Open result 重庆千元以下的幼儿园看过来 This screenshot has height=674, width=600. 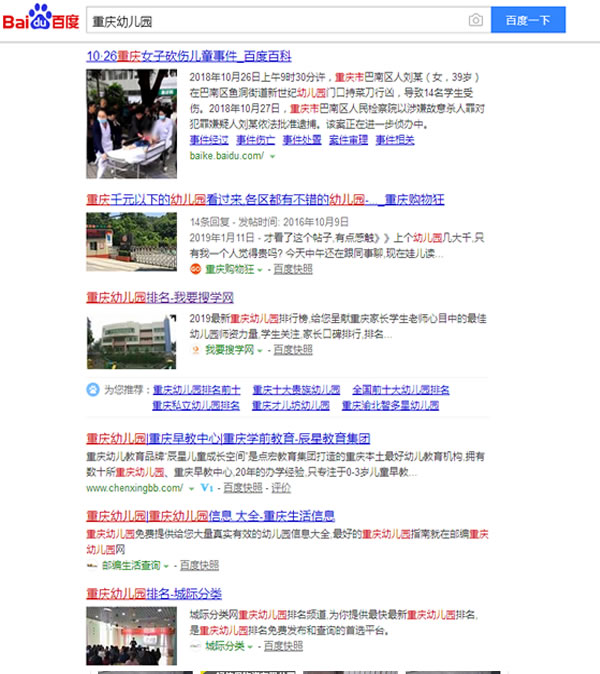tap(265, 199)
